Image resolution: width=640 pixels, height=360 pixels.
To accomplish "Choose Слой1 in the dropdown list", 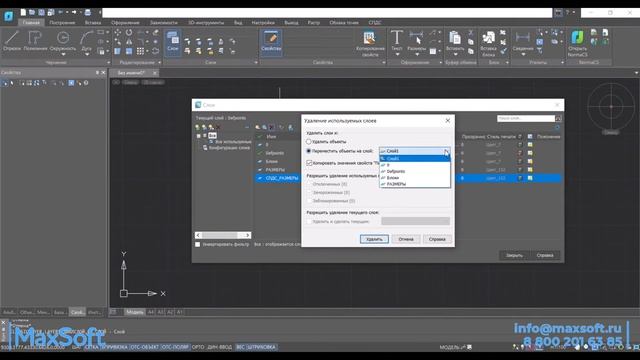I will 415,158.
